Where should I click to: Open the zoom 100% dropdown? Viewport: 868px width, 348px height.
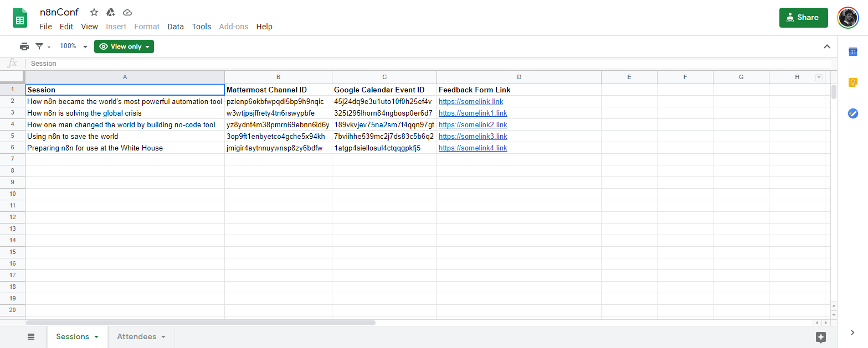point(74,46)
